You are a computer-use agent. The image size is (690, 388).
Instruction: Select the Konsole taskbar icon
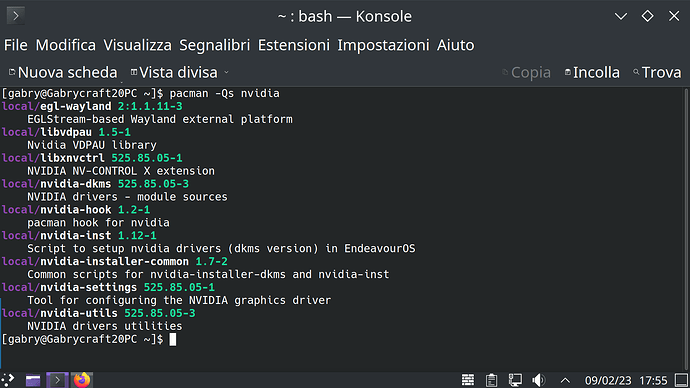[x=57, y=380]
